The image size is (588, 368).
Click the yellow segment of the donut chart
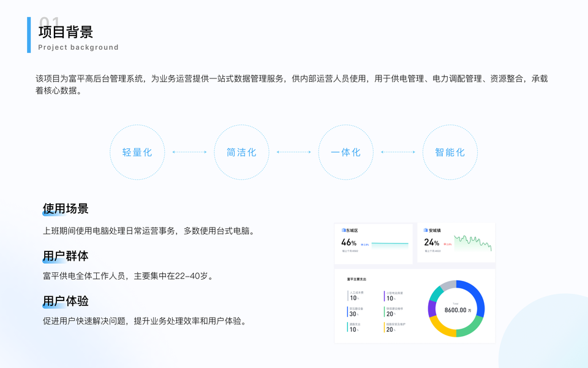(x=441, y=328)
